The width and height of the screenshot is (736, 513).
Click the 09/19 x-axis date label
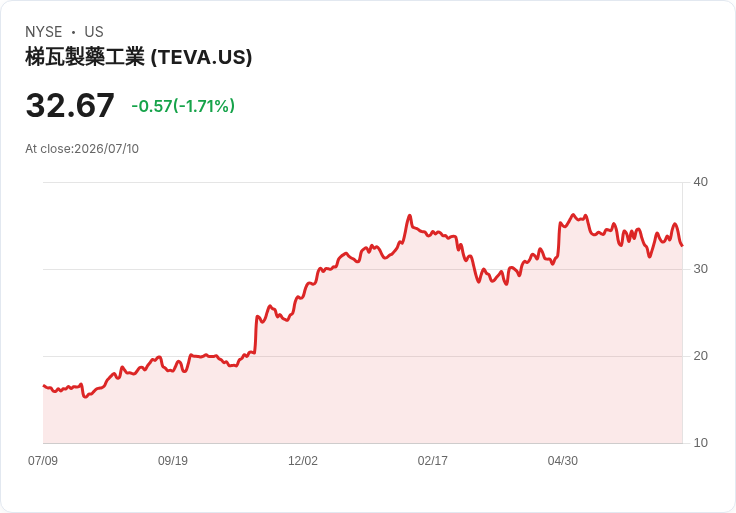pyautogui.click(x=173, y=460)
